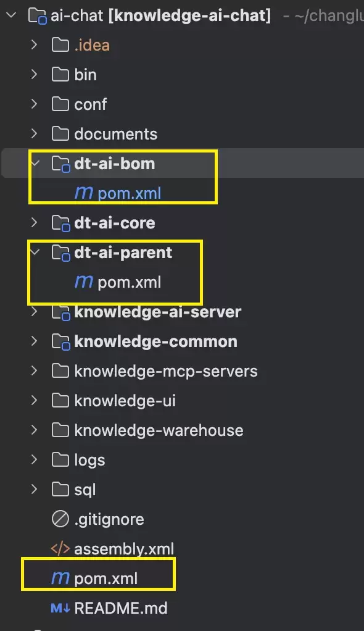The image size is (364, 631).
Task: Expand the knowledge-common module chevron
Action: tap(35, 341)
